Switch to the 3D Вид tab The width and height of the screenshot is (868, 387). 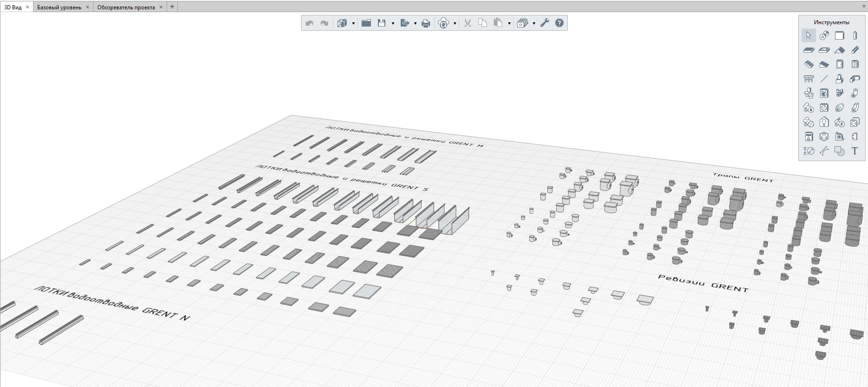pos(13,7)
